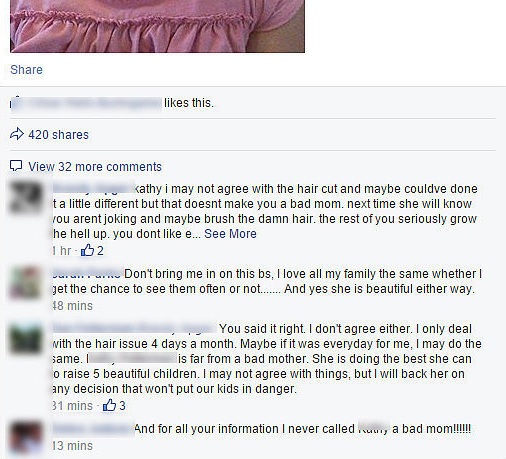
Task: Expand View 32 more comments
Action: 95,167
